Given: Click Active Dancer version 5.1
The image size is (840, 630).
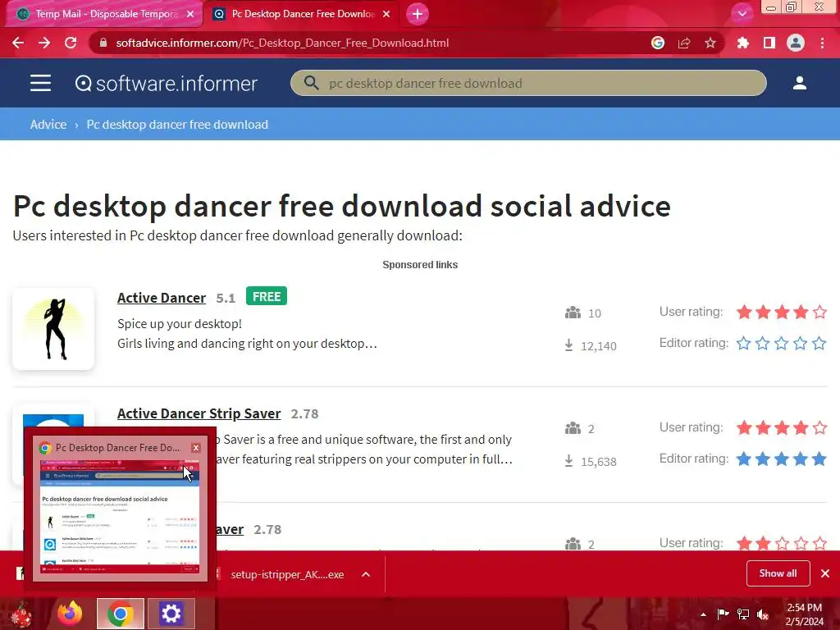Looking at the screenshot, I should [x=226, y=299].
